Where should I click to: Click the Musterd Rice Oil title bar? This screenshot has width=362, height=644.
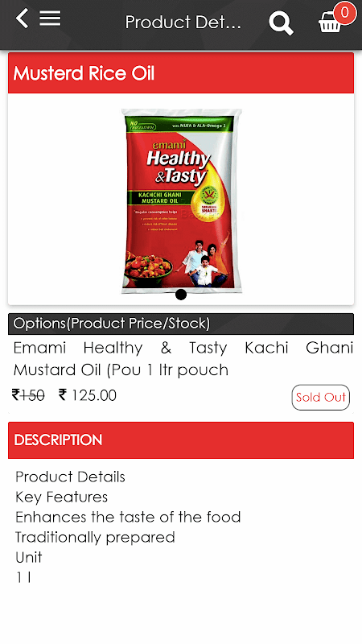coord(181,73)
